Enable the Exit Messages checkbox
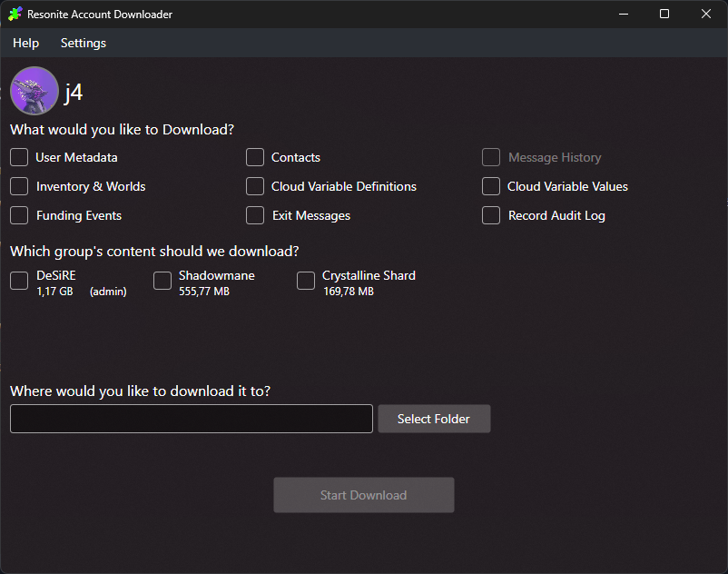The height and width of the screenshot is (574, 728). (255, 215)
